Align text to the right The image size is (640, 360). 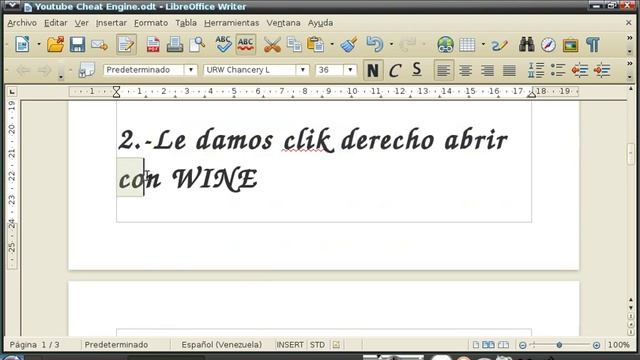(x=487, y=70)
